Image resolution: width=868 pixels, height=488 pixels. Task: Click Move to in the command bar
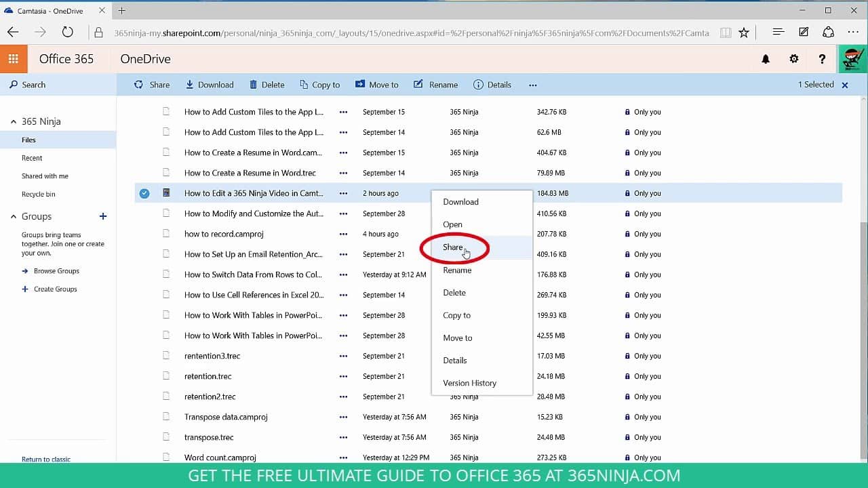point(377,85)
